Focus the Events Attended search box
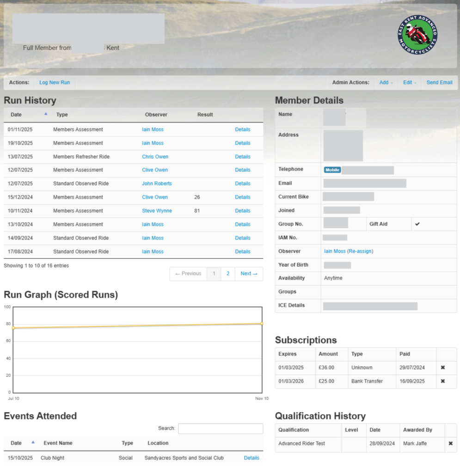Screen dimensions: 460x476 tap(221, 428)
